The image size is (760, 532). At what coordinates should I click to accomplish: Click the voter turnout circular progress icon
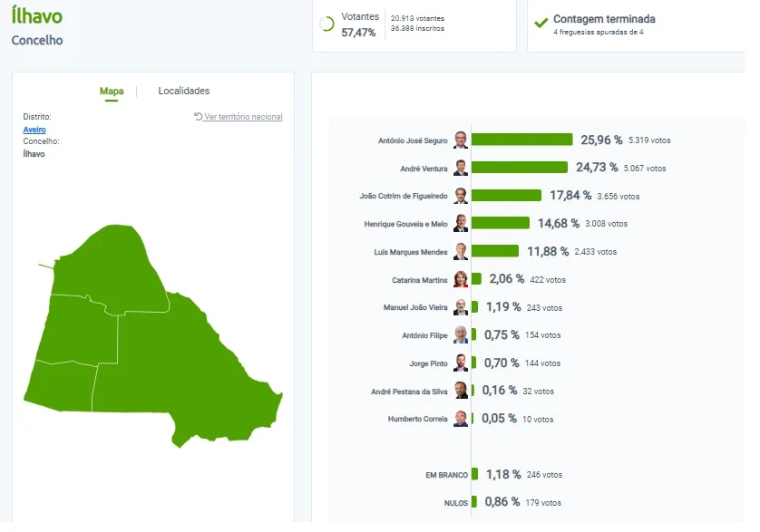[327, 24]
